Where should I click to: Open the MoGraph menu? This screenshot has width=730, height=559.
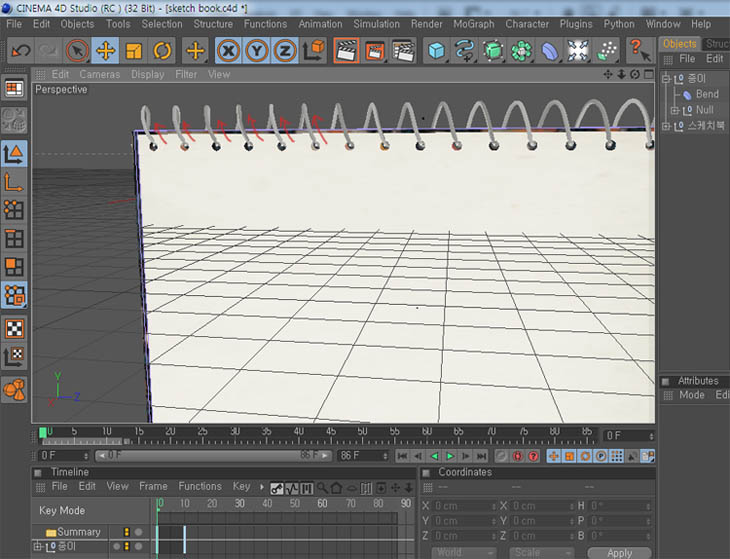point(473,24)
